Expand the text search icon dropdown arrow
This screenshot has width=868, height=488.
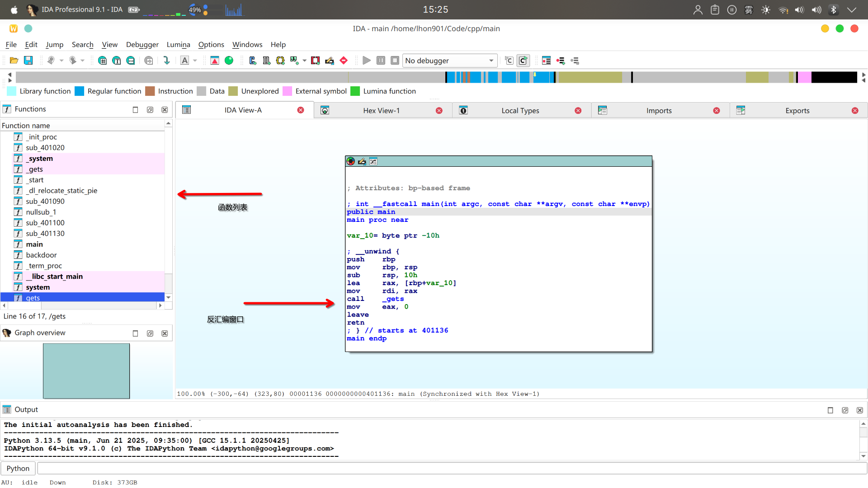pyautogui.click(x=195, y=61)
